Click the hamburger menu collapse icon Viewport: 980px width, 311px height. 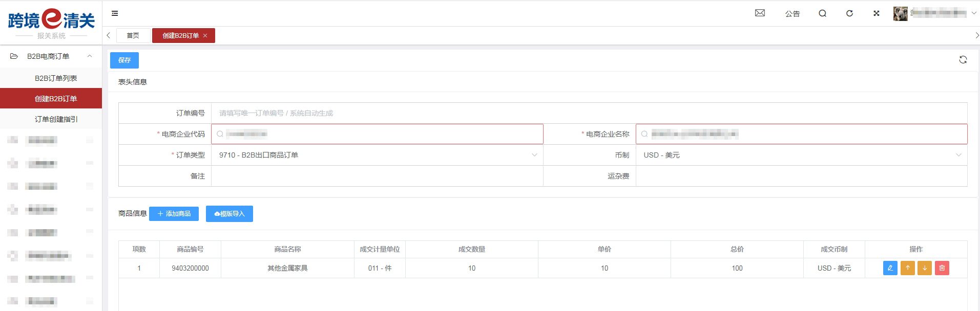(x=115, y=13)
